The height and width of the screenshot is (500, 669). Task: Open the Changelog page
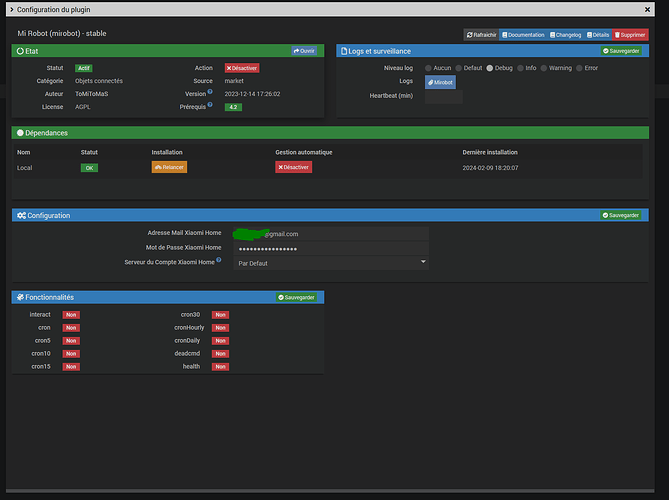pos(565,35)
